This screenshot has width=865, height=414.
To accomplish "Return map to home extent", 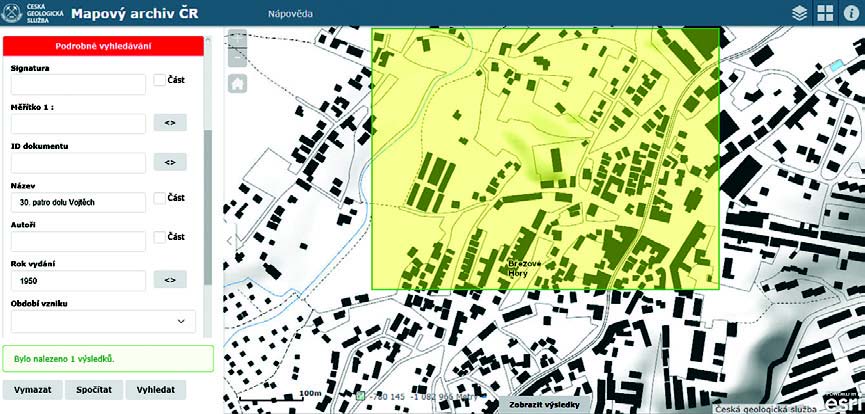I will pos(238,84).
